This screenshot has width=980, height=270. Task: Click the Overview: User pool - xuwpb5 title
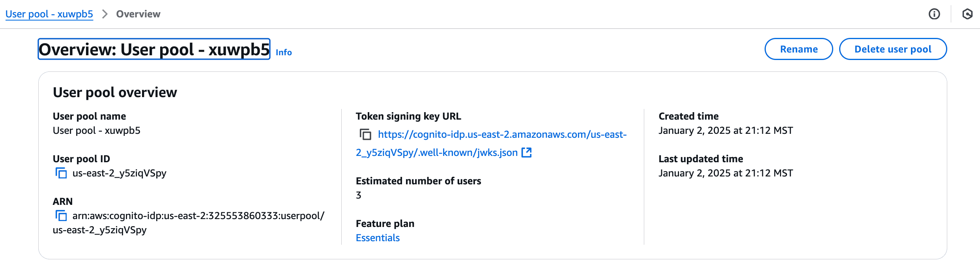(154, 49)
